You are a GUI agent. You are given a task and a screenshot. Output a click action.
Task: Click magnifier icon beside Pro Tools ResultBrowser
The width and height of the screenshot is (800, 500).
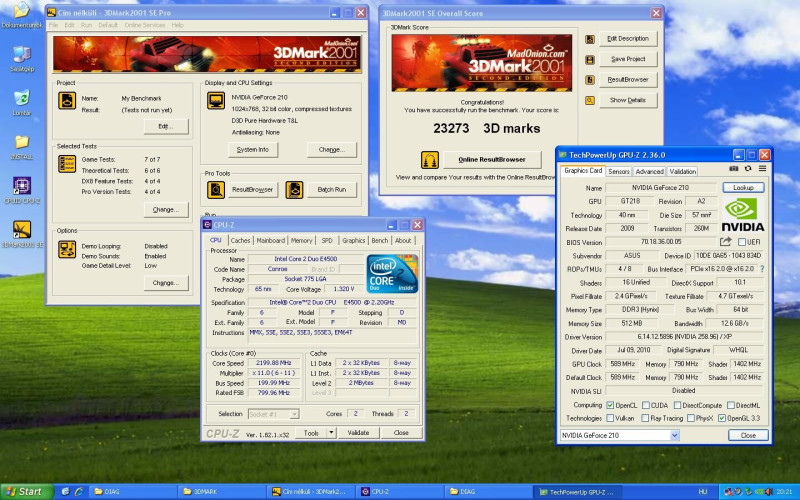tap(216, 190)
